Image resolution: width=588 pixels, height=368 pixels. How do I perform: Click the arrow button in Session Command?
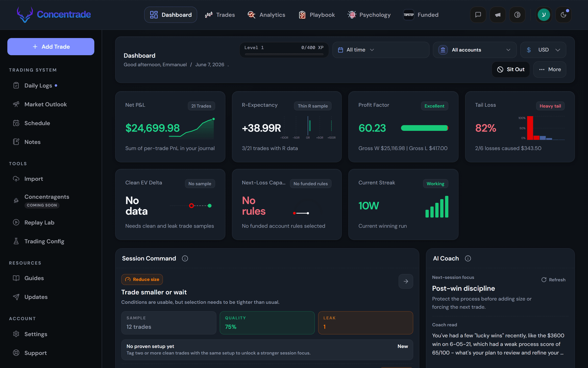coord(406,281)
